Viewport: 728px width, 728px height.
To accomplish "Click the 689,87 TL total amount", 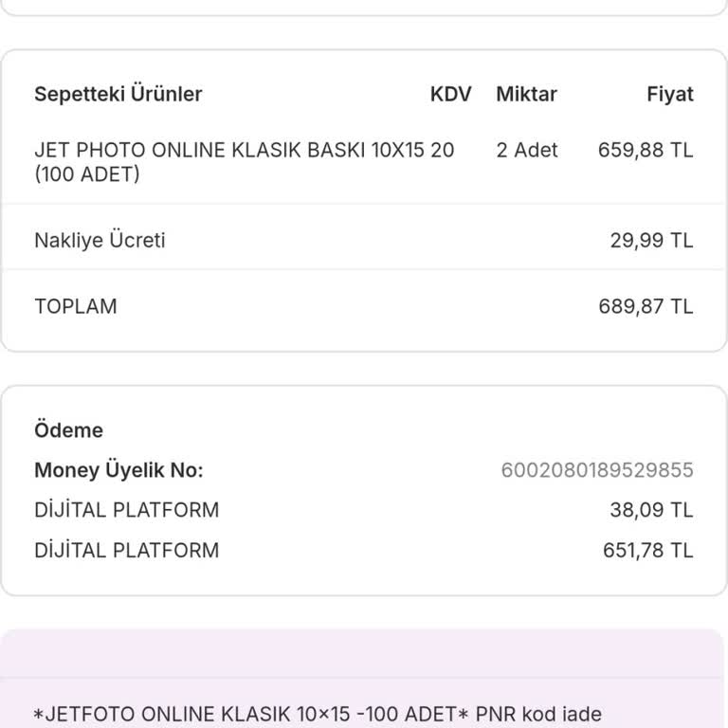I will (645, 306).
